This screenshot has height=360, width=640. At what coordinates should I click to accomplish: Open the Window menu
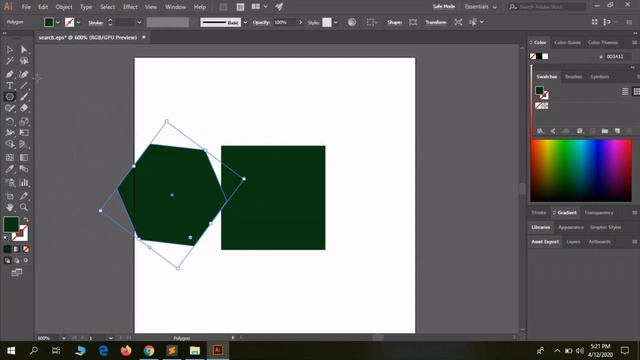click(176, 7)
